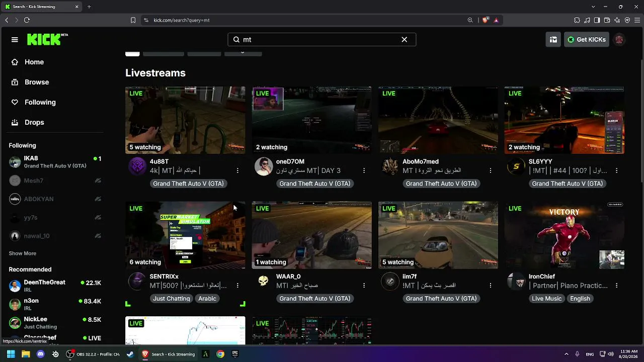
Task: Open the Brave Wallet icon
Action: pyautogui.click(x=607, y=20)
